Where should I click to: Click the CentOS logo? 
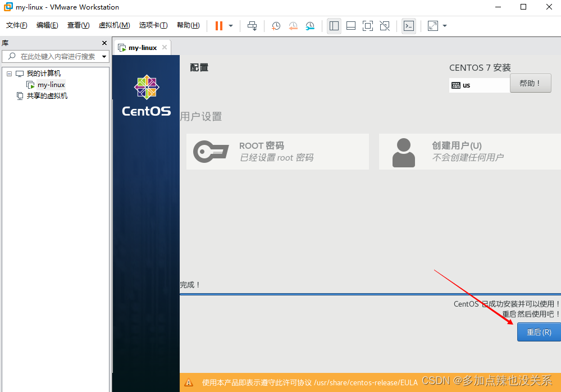(x=147, y=96)
